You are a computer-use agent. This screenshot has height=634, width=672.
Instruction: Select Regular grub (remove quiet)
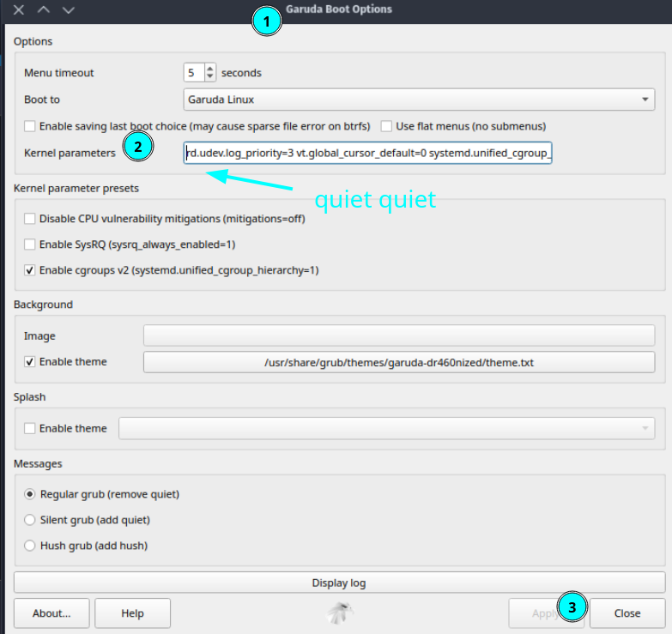point(29,494)
